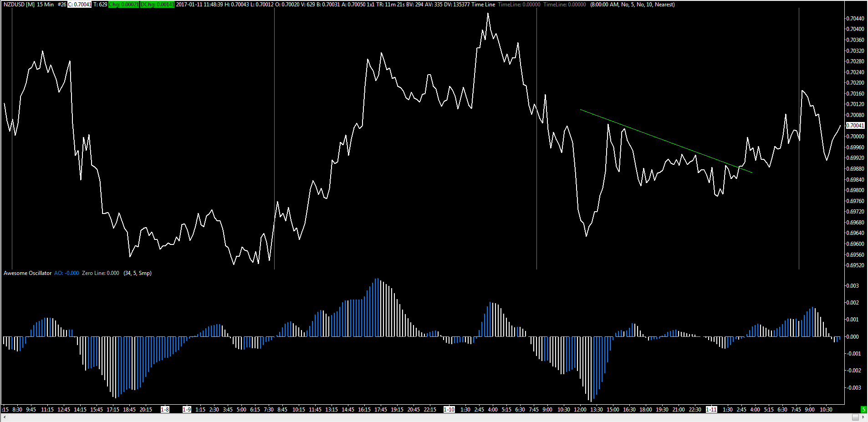Click the 1-10 date marker on the time axis

pyautogui.click(x=449, y=409)
